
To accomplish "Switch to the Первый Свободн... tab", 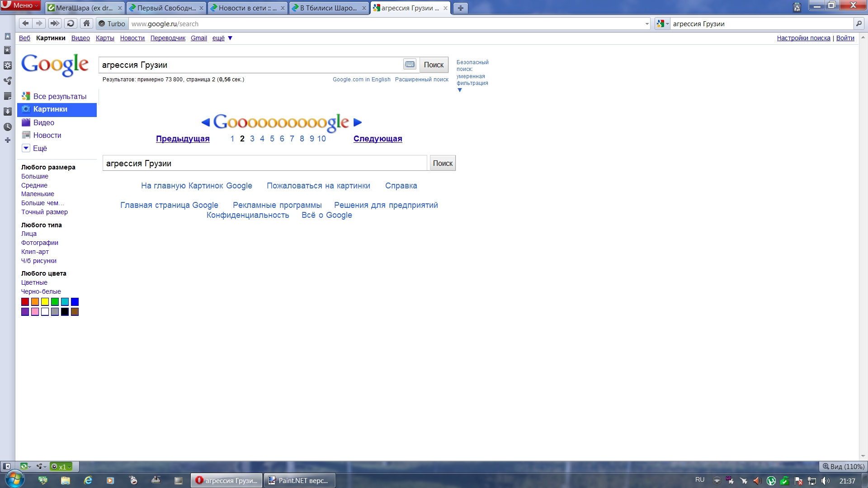I will pyautogui.click(x=166, y=8).
